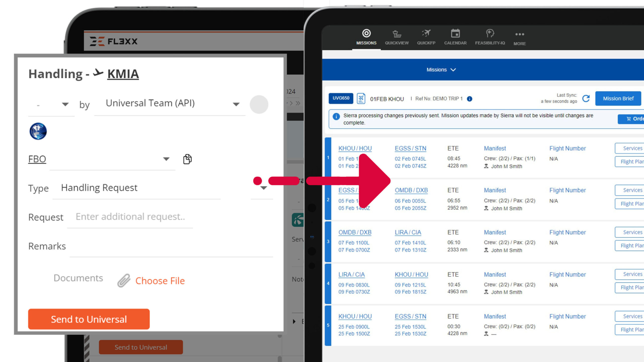Click the paperclip attachment icon

click(x=124, y=281)
